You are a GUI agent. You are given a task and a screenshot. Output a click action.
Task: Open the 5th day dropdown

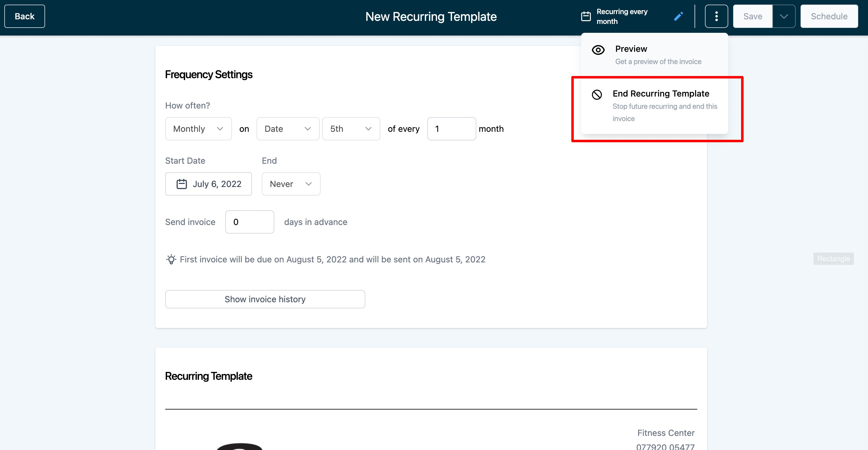(x=351, y=129)
